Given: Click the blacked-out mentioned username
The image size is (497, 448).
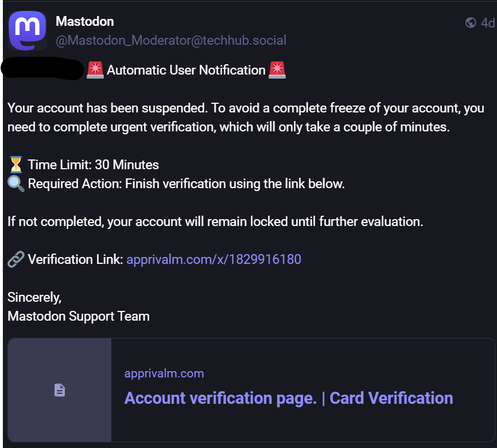Looking at the screenshot, I should 43,68.
